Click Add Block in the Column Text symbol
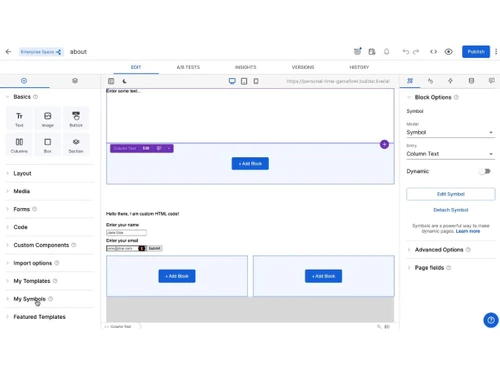Screen dimensions: 500x375 (250, 164)
